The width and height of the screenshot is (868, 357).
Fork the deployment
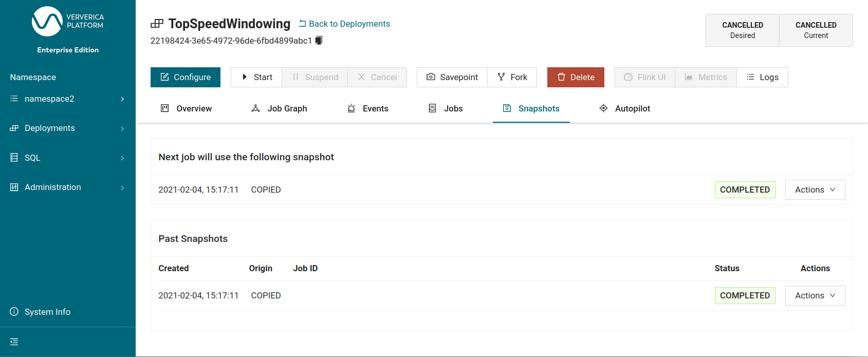512,77
